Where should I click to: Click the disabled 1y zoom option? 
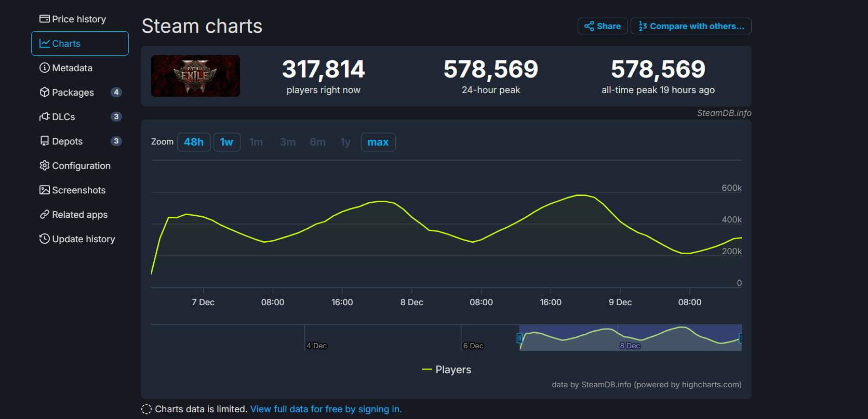[345, 142]
